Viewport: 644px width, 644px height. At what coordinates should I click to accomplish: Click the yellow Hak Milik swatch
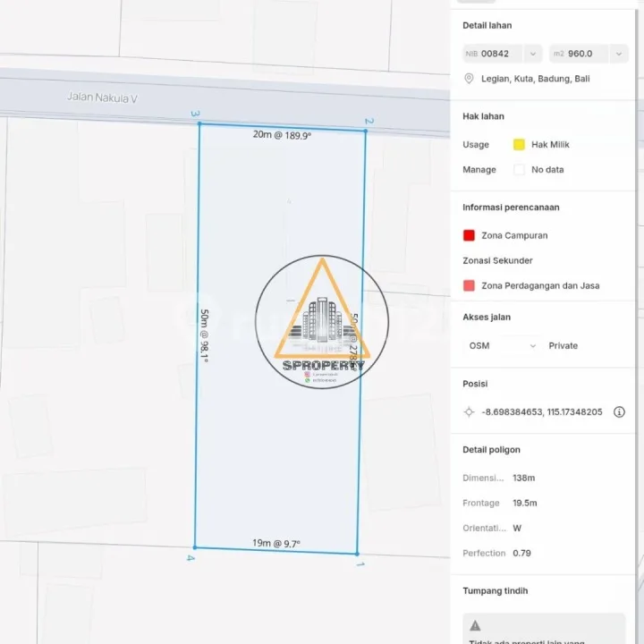pyautogui.click(x=519, y=145)
